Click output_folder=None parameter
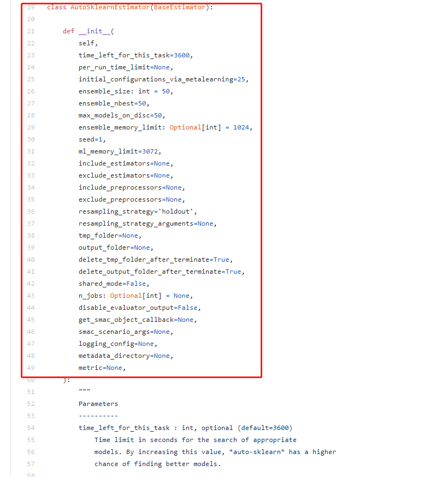Viewport: 448px width, 477px height. (x=114, y=248)
